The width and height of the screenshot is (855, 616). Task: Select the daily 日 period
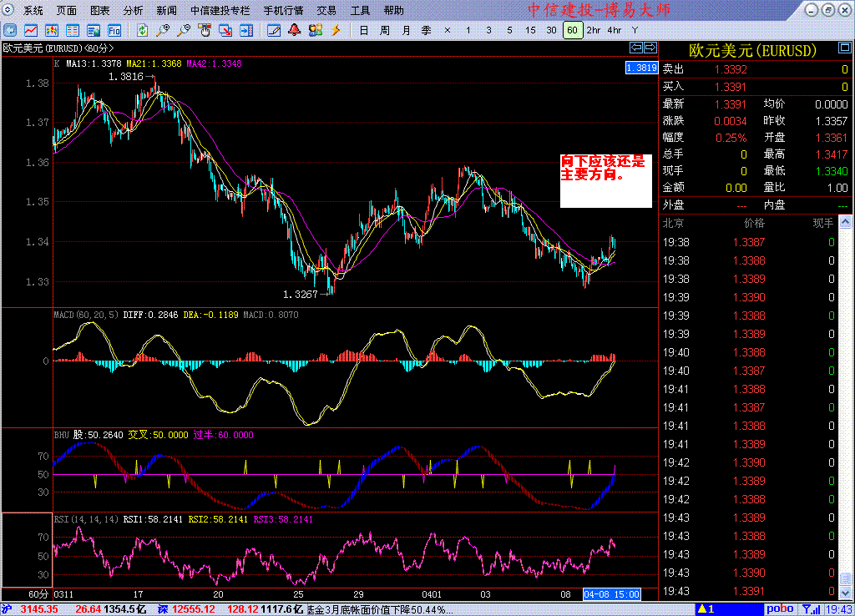point(364,31)
